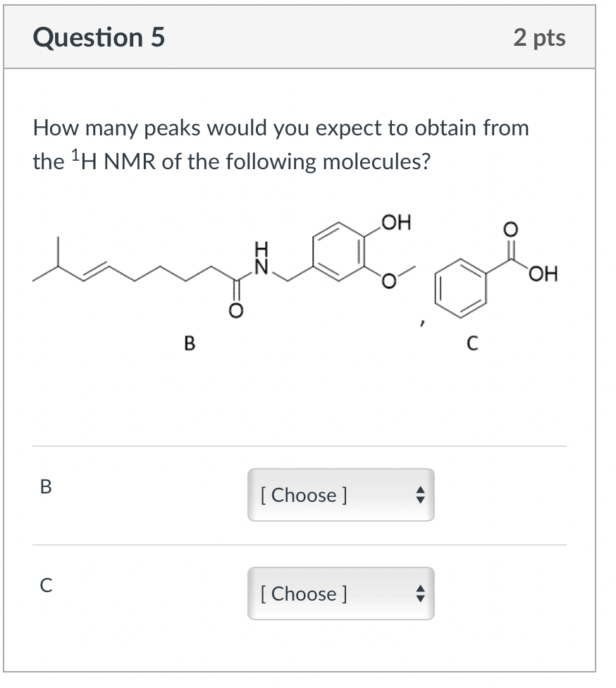
Task: Open the Choose dropdown for molecule B
Action: 341,495
